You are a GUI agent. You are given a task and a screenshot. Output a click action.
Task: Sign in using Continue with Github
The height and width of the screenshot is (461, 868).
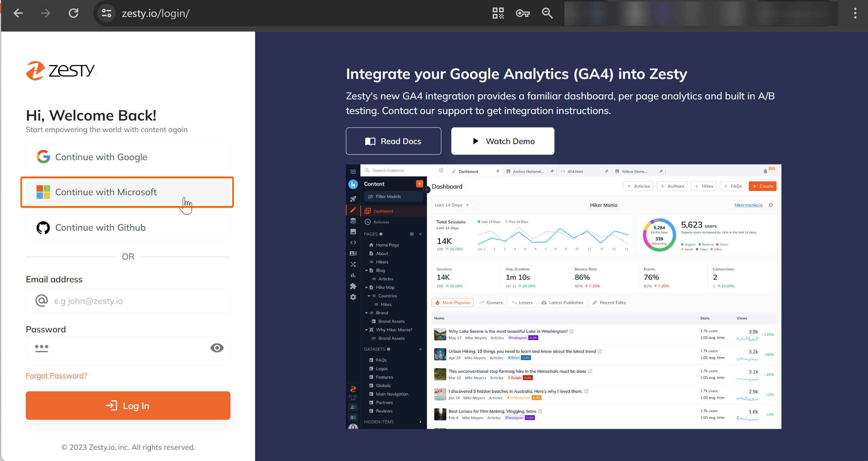tap(128, 228)
